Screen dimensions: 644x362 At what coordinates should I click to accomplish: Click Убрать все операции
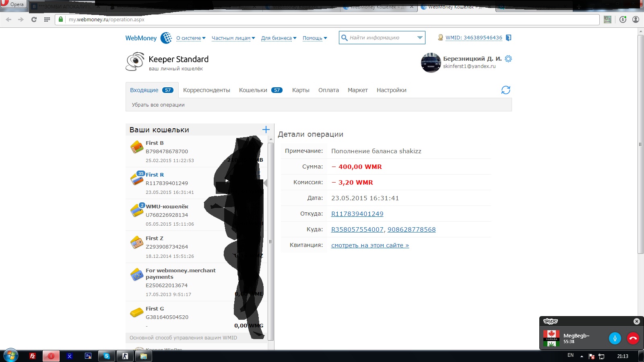158,105
